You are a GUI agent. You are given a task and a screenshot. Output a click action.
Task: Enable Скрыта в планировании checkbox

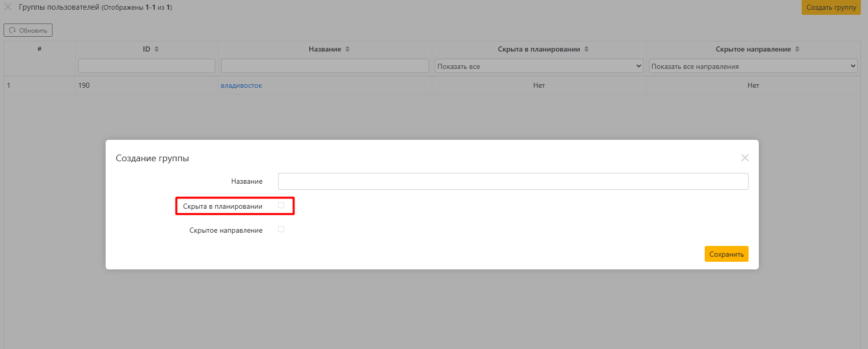(x=281, y=205)
